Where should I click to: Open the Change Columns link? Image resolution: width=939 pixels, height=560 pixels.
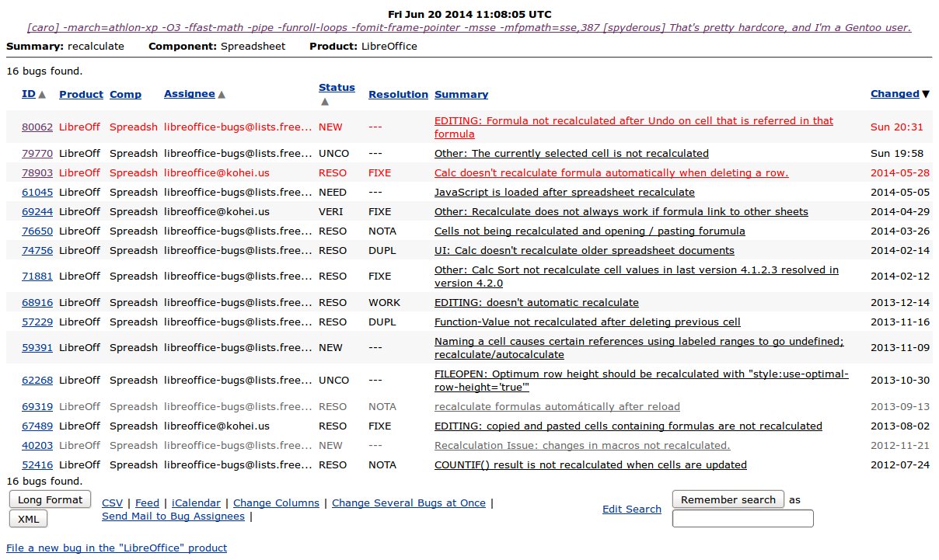tap(276, 503)
